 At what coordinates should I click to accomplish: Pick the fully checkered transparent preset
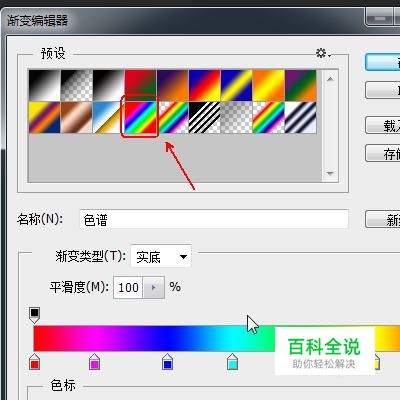236,117
